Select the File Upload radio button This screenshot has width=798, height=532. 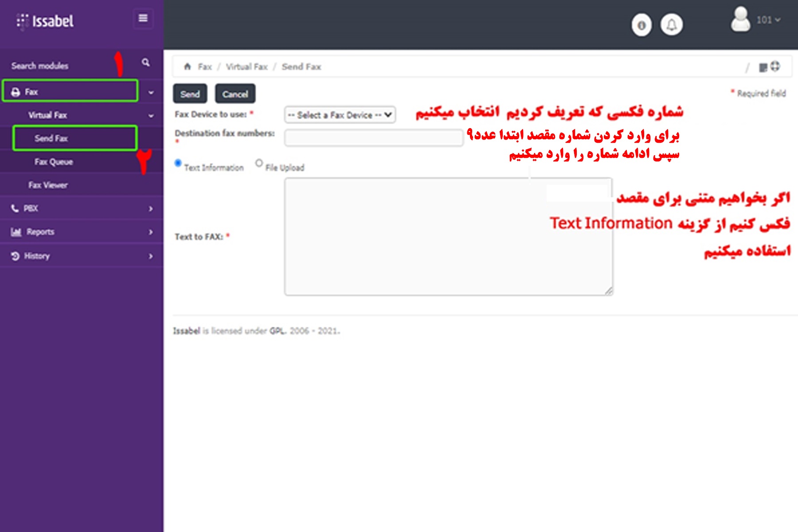259,163
